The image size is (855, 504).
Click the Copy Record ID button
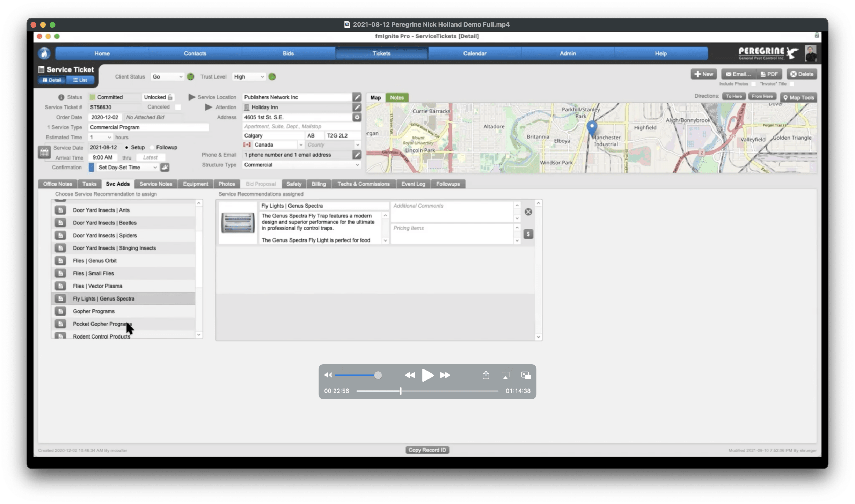coord(427,450)
